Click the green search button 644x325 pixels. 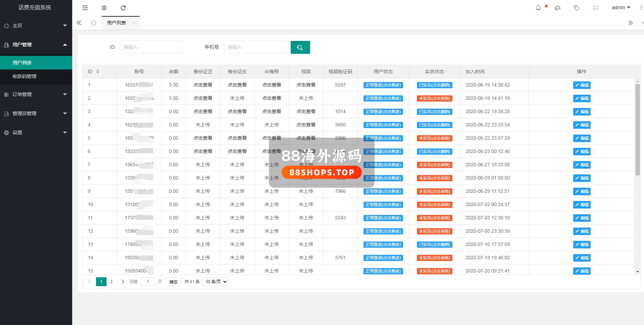click(300, 47)
